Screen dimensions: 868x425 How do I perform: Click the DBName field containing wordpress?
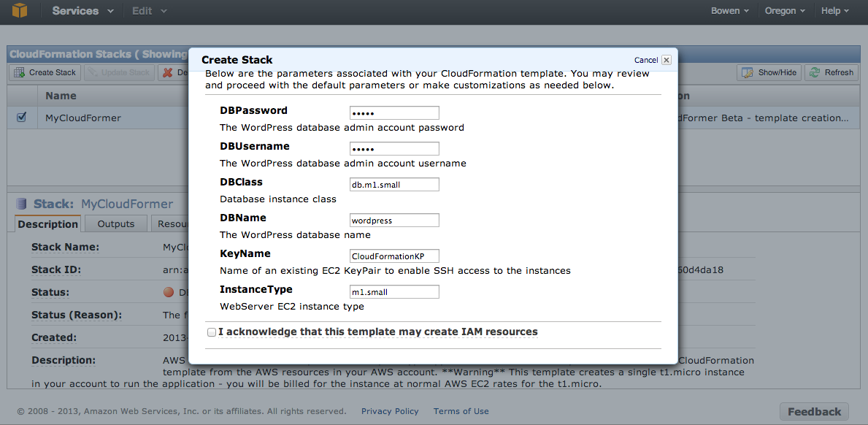pos(394,221)
